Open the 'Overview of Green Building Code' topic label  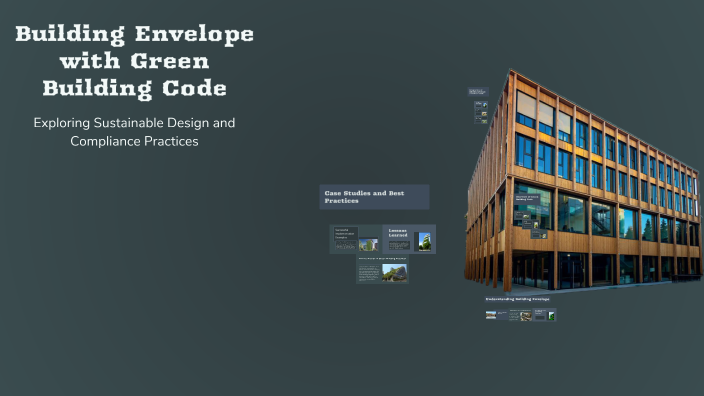click(x=528, y=198)
